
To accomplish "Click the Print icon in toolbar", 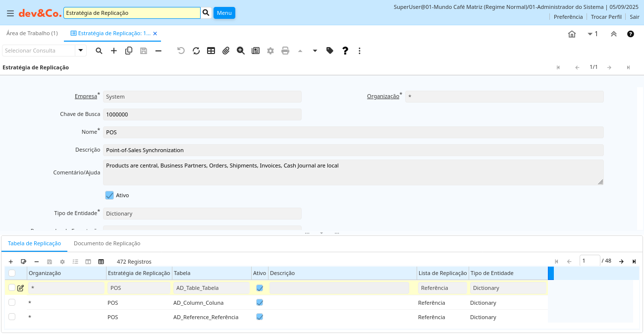I will [x=285, y=51].
